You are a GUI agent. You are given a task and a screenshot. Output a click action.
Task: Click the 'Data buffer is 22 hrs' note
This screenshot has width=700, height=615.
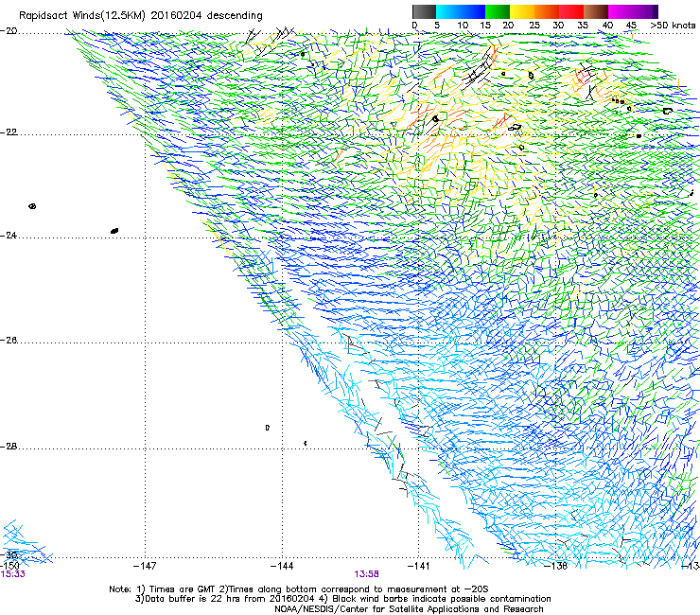[224, 599]
